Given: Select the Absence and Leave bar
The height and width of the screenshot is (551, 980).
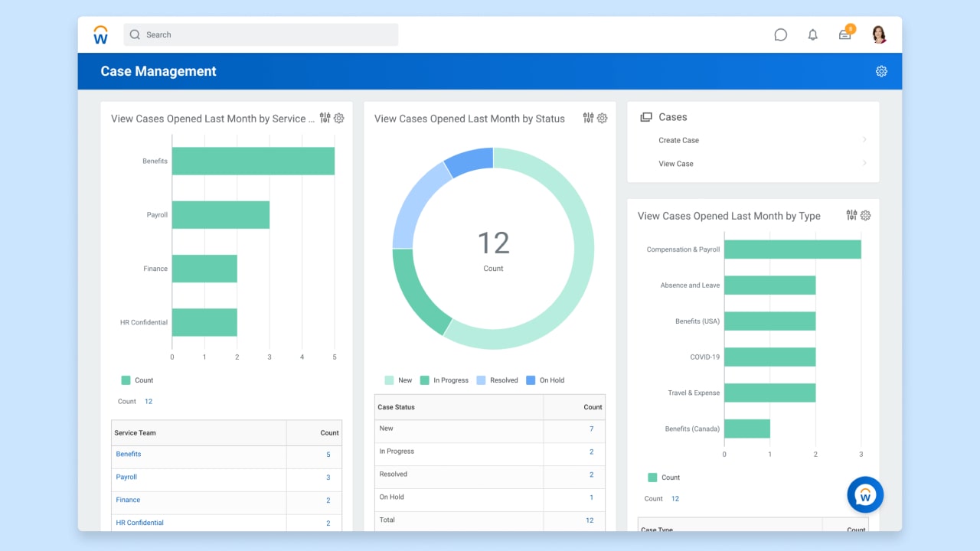Looking at the screenshot, I should 769,285.
